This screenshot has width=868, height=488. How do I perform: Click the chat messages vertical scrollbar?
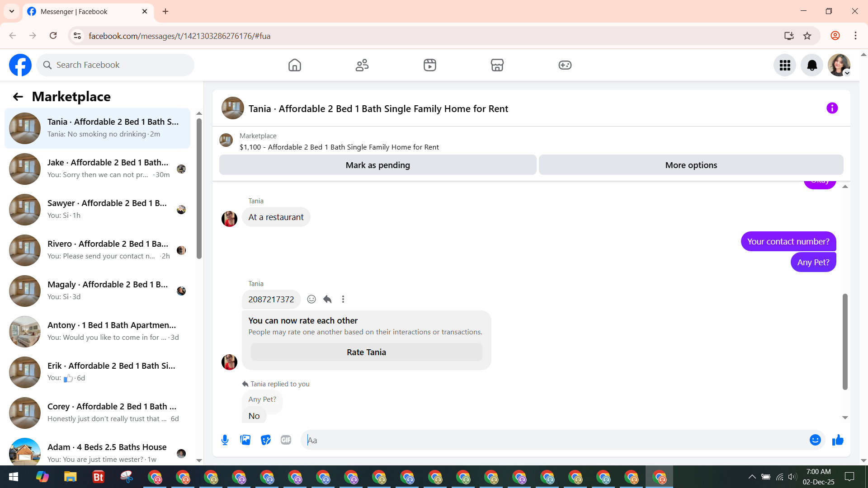[x=844, y=341]
